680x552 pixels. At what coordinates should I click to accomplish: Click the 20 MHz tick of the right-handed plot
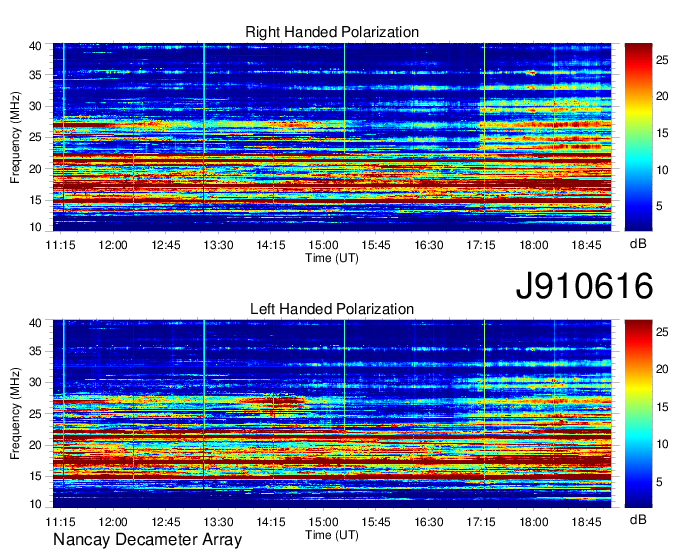35,169
